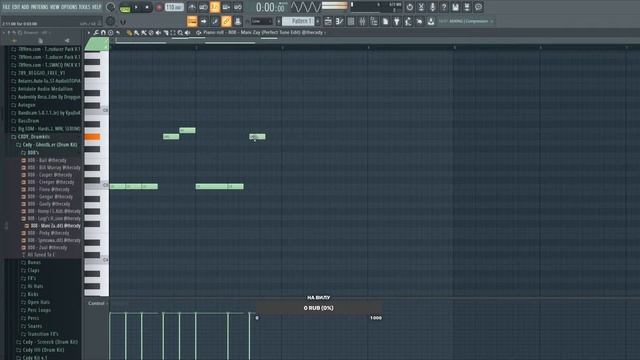Expand the Claps folder
The height and width of the screenshot is (360, 640).
coord(33,270)
